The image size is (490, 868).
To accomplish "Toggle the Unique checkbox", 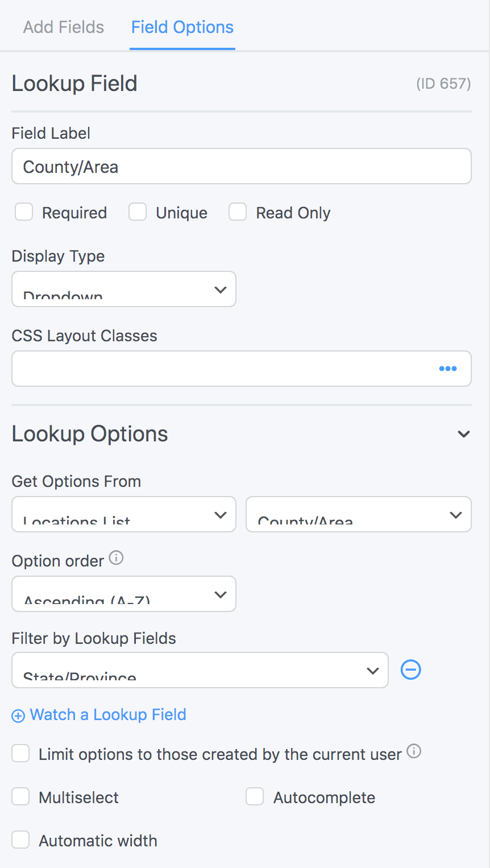I will pos(138,212).
